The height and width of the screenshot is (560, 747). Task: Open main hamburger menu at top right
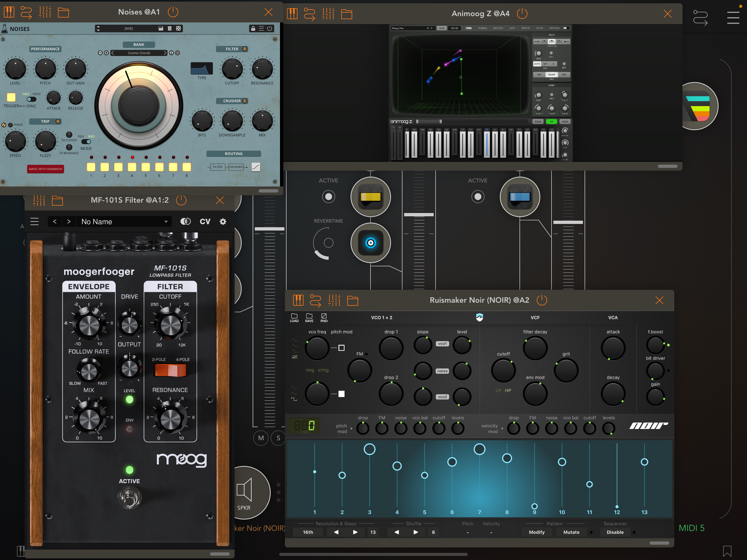[733, 17]
